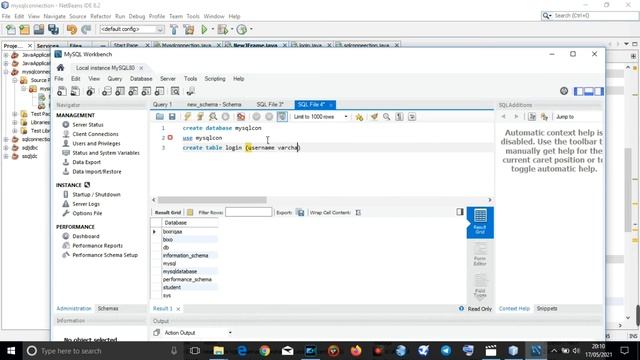Open Workbench preferences gear icon

pyautogui.click(x=564, y=91)
